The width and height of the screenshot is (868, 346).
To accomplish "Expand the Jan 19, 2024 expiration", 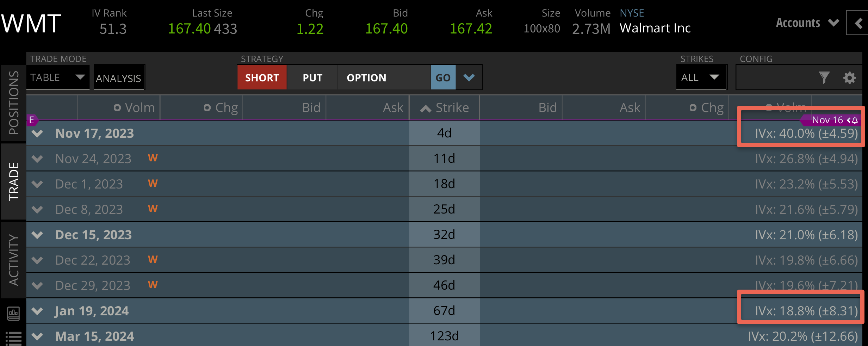I will [37, 311].
